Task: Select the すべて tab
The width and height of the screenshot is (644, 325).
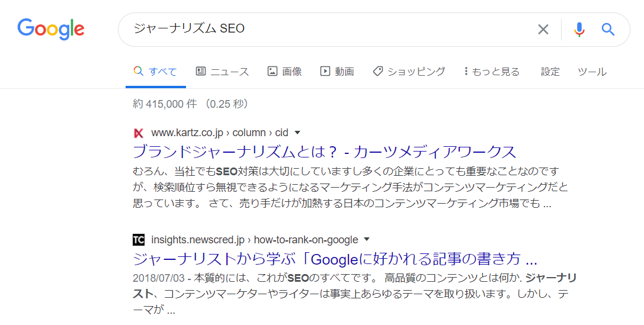Action: [x=156, y=72]
